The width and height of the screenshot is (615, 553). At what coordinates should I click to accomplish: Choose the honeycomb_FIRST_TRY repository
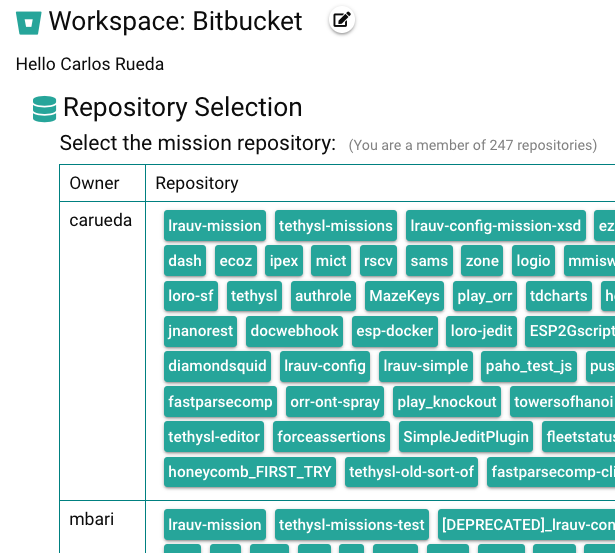[x=249, y=472]
